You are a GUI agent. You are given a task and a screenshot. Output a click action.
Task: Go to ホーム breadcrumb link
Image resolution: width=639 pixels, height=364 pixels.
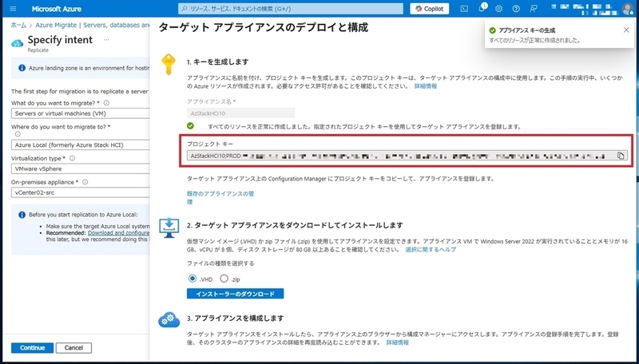tap(18, 25)
